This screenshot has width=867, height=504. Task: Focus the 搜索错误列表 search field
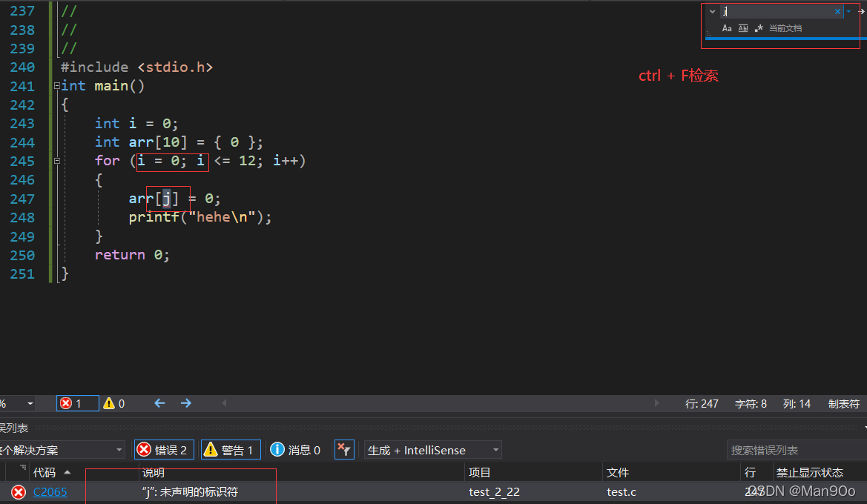pos(797,450)
